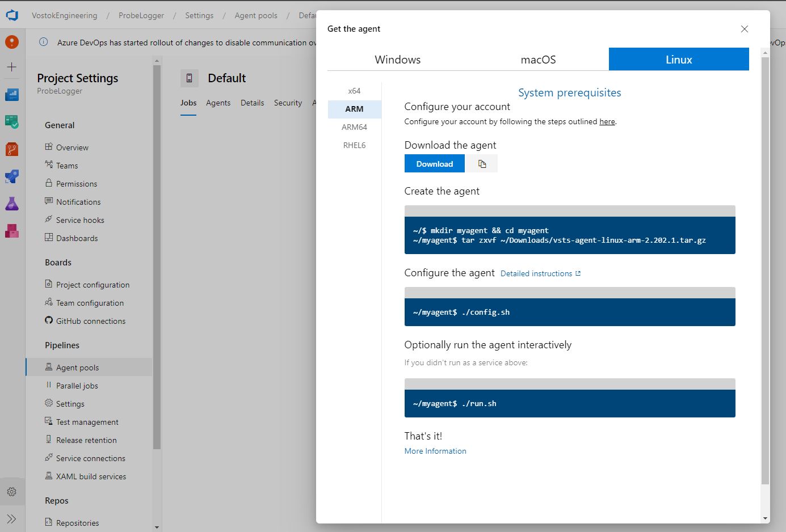Select the ARM64 architecture option
786x532 pixels.
pyautogui.click(x=355, y=127)
